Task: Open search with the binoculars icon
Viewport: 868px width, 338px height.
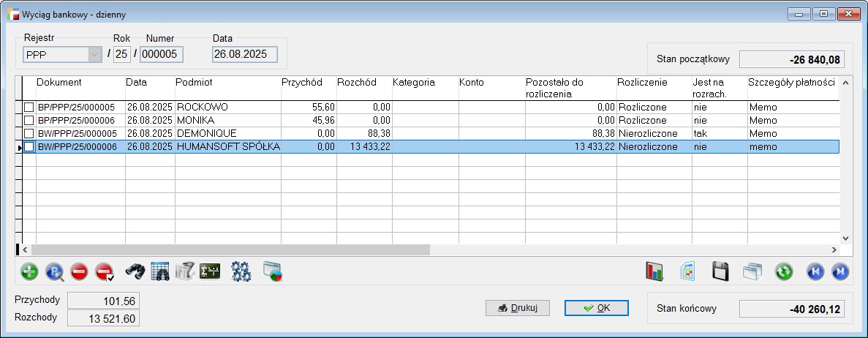Action: click(135, 272)
